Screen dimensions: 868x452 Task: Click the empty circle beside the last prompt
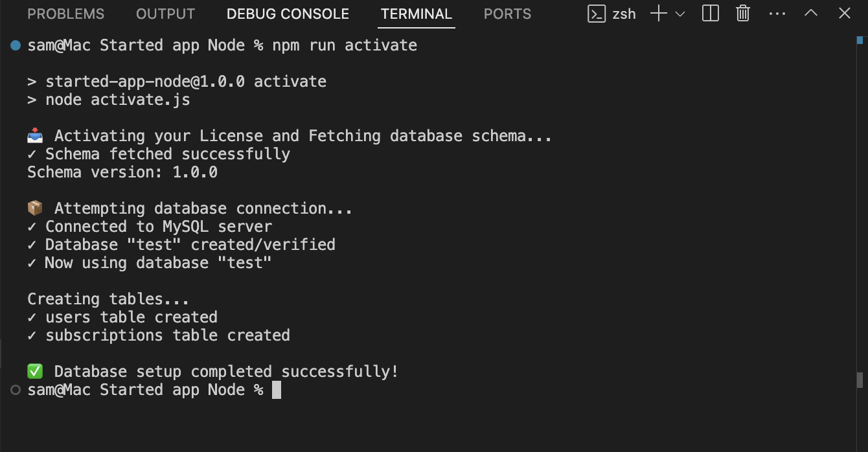coord(16,390)
